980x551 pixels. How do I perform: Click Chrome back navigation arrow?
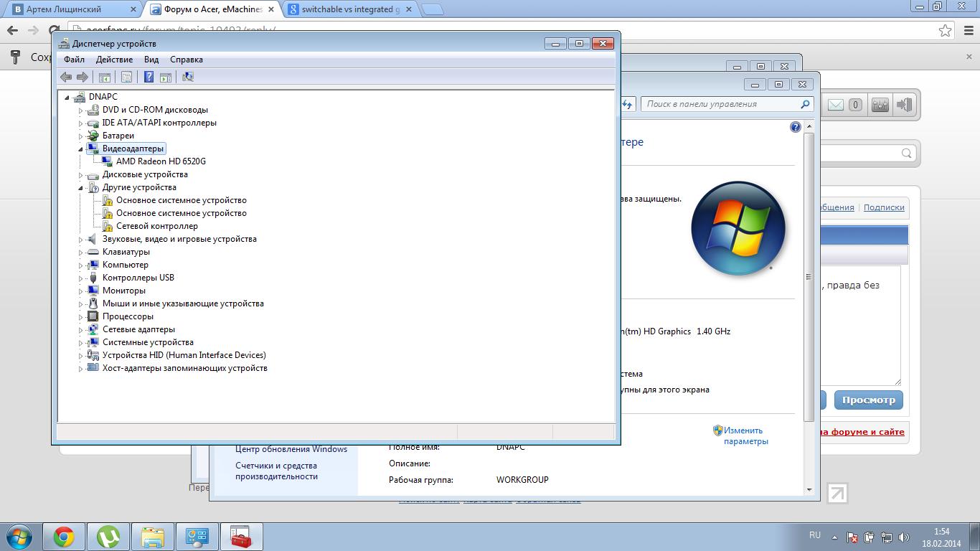pyautogui.click(x=12, y=30)
